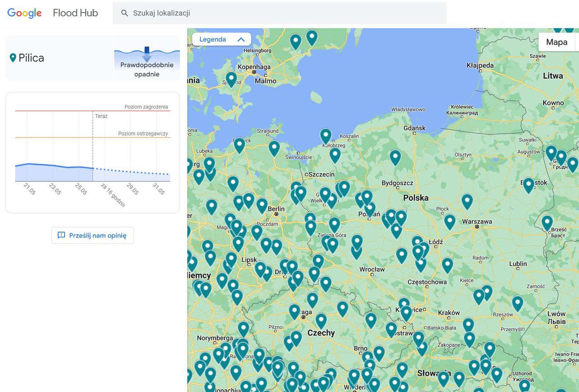The width and height of the screenshot is (579, 392).
Task: Select the gauge pin above Brześć
Action: coord(547,222)
